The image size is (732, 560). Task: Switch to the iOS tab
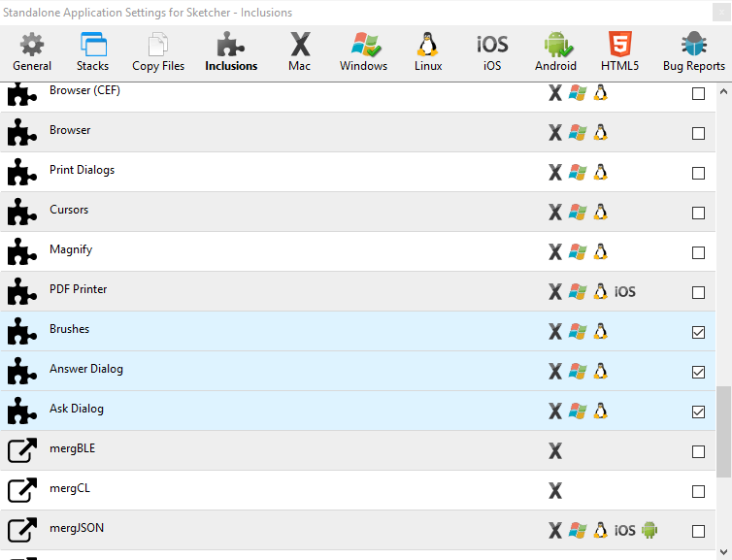pyautogui.click(x=492, y=51)
